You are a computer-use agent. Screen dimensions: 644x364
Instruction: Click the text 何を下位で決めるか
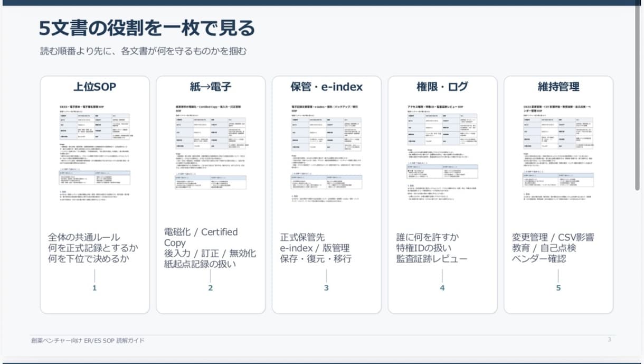tap(88, 259)
